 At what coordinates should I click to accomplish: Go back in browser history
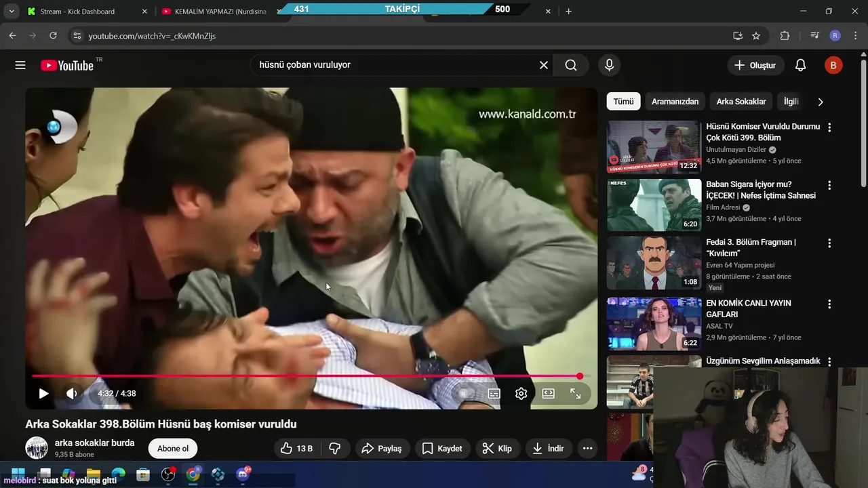pyautogui.click(x=12, y=36)
